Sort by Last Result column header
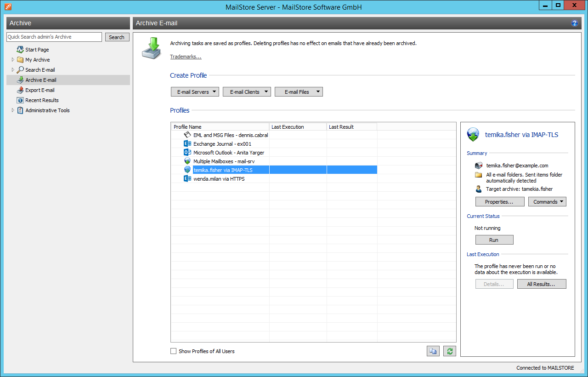Viewport: 588px width, 377px height. 352,127
